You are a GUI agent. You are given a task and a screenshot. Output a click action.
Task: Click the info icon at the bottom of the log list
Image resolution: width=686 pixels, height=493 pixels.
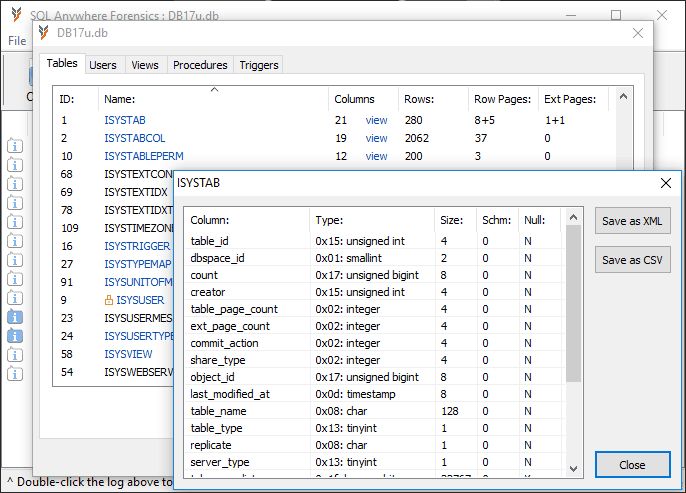click(x=15, y=374)
